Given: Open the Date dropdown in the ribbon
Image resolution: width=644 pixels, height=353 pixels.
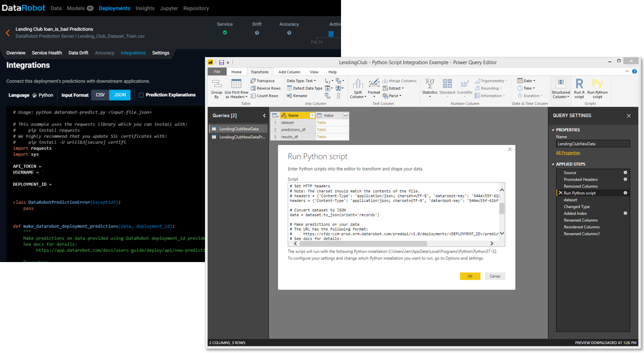Looking at the screenshot, I should pos(526,81).
